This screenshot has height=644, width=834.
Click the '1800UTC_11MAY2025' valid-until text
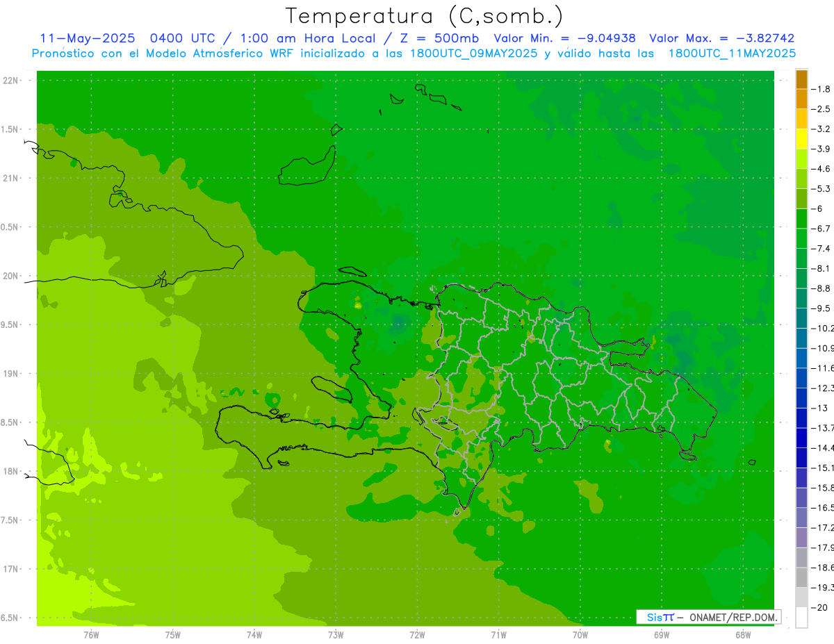[732, 53]
